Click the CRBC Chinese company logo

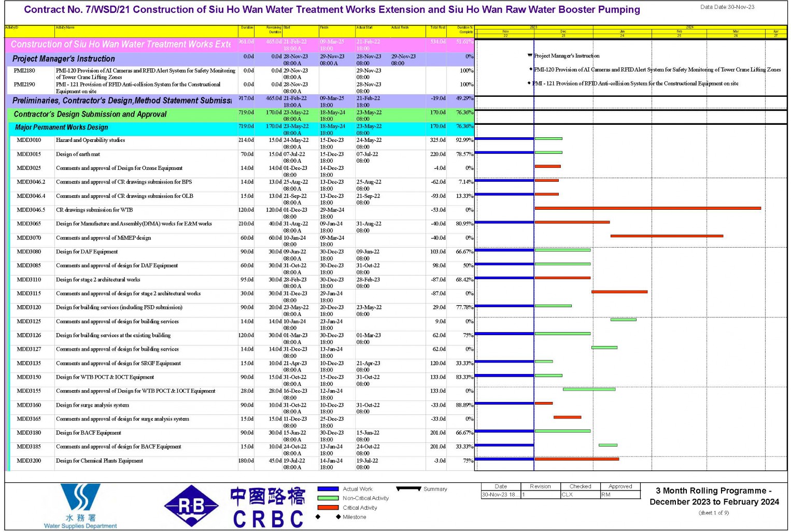click(268, 508)
